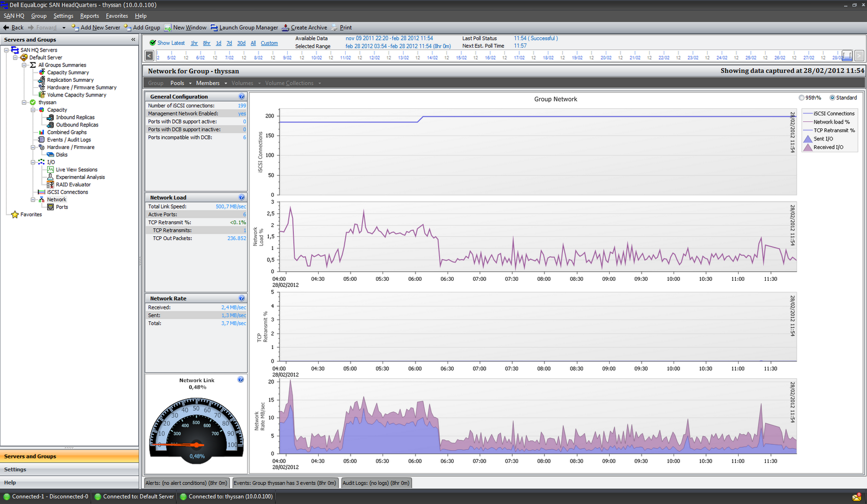
Task: Set time range to 30d
Action: coord(241,43)
